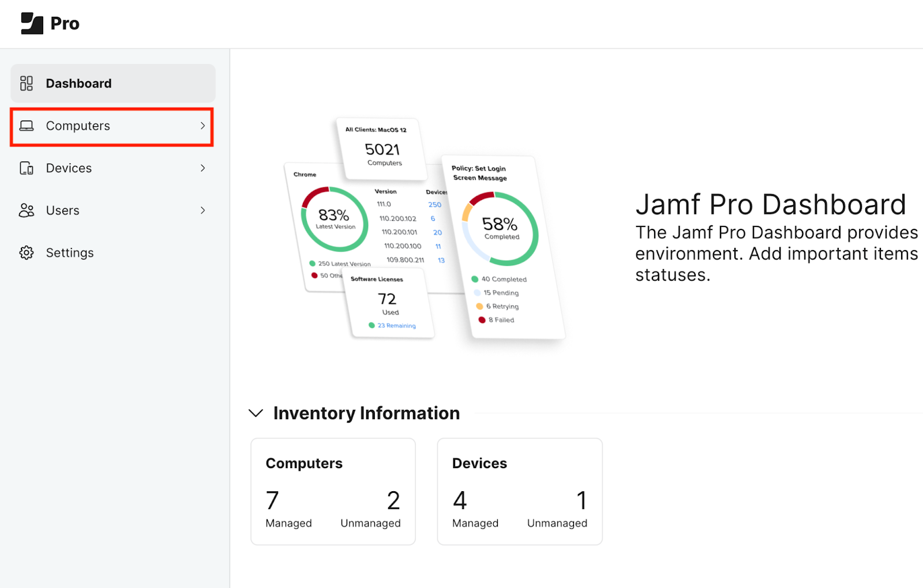Click the Settings gear icon
This screenshot has height=588, width=923.
(27, 252)
